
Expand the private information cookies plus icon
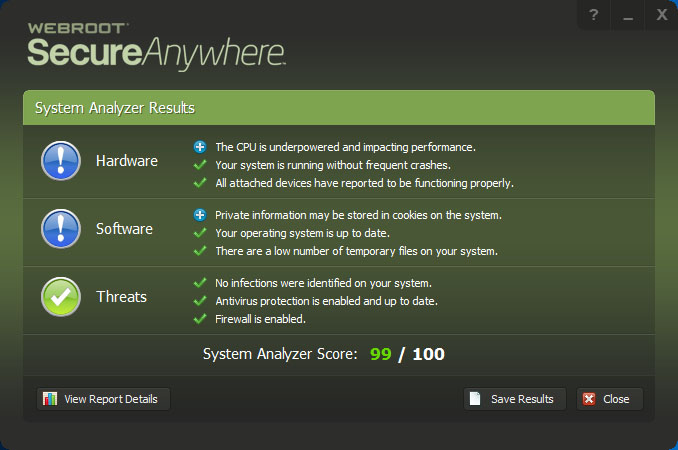pyautogui.click(x=200, y=215)
